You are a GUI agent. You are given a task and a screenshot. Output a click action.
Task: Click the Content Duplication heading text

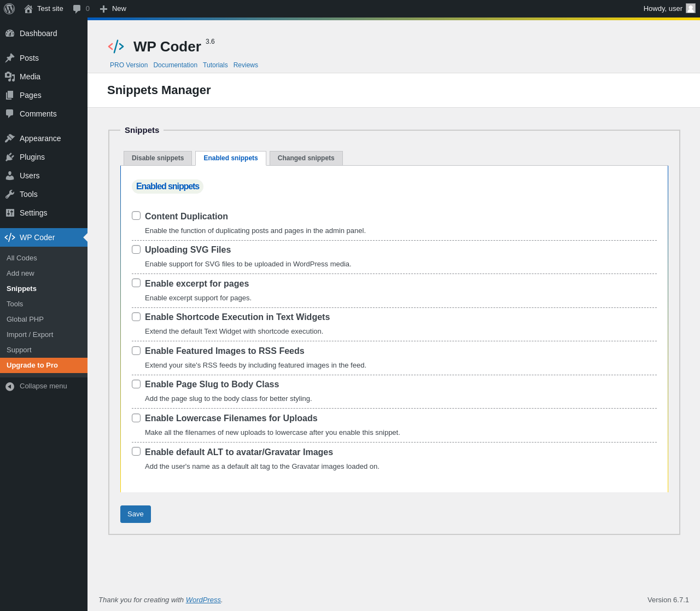[186, 217]
